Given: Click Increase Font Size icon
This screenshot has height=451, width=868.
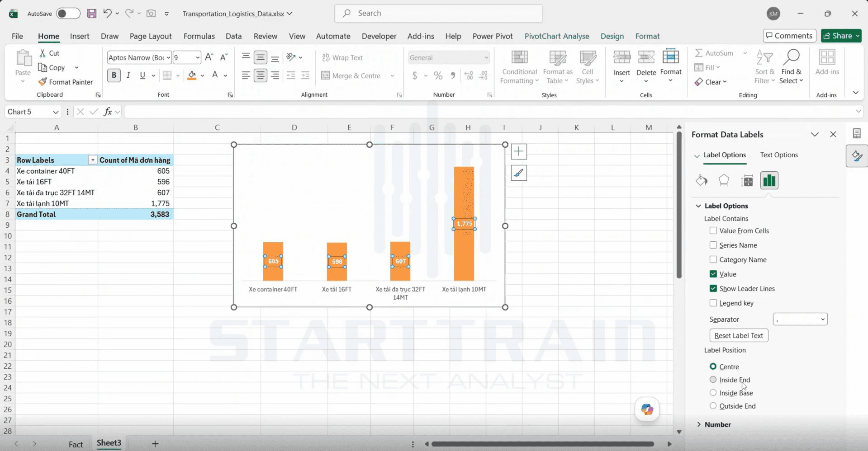Looking at the screenshot, I should coord(209,57).
